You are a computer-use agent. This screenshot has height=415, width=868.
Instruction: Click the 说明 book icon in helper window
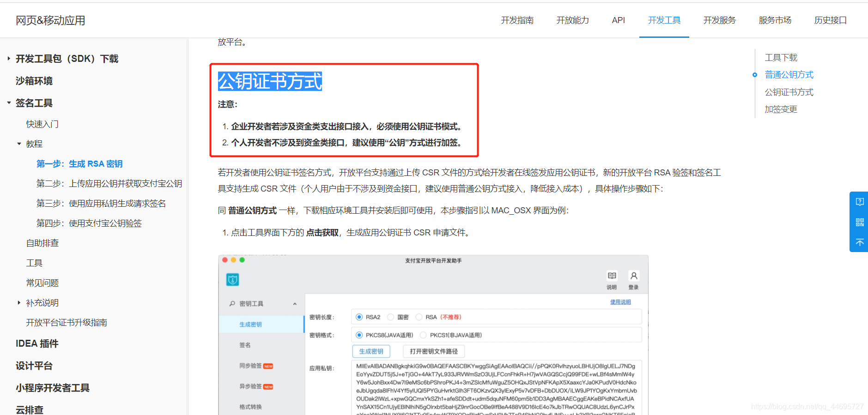click(x=612, y=276)
